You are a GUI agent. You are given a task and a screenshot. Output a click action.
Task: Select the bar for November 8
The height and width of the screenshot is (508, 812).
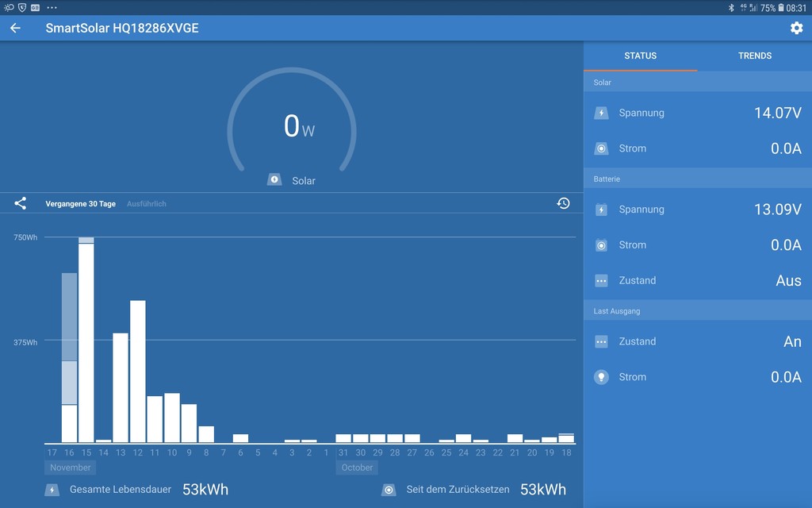[206, 434]
